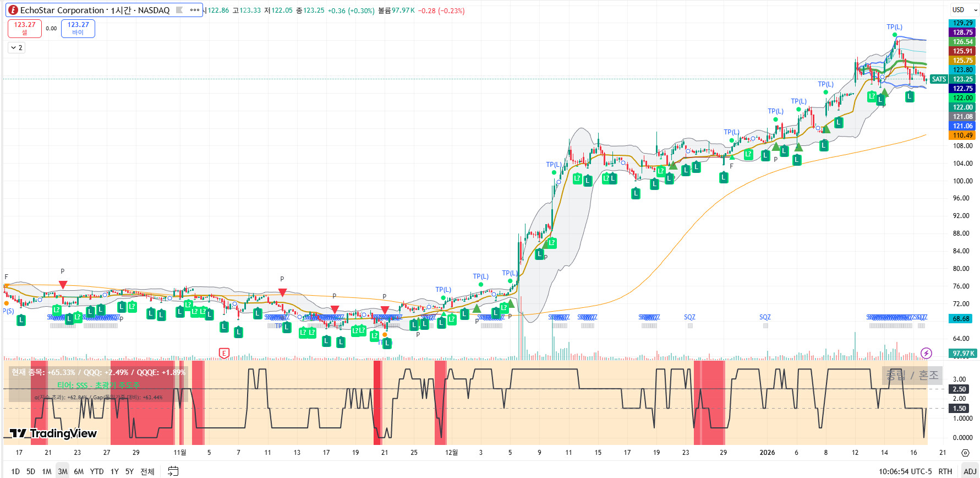Click red down-triangle marker near Oct 22
The height and width of the screenshot is (478, 980).
coord(63,285)
